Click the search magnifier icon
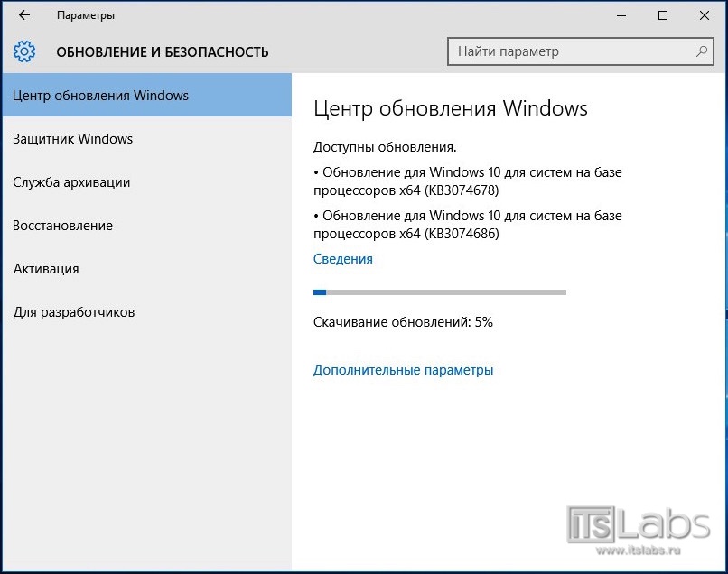The height and width of the screenshot is (574, 728). [702, 51]
